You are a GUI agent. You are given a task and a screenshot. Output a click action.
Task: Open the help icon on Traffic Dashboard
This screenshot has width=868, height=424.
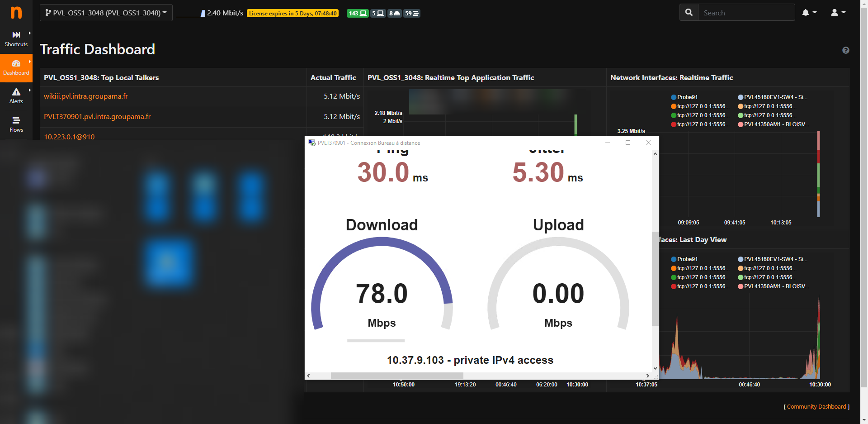coord(846,50)
